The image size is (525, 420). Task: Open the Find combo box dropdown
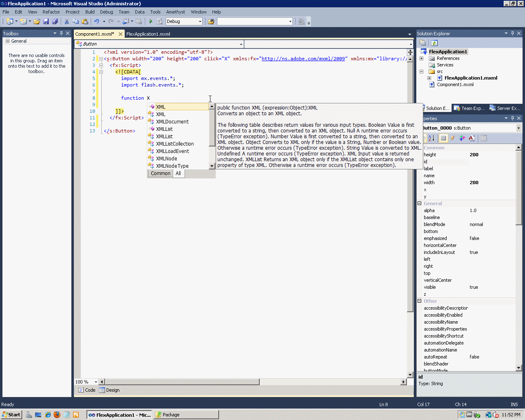[290, 21]
